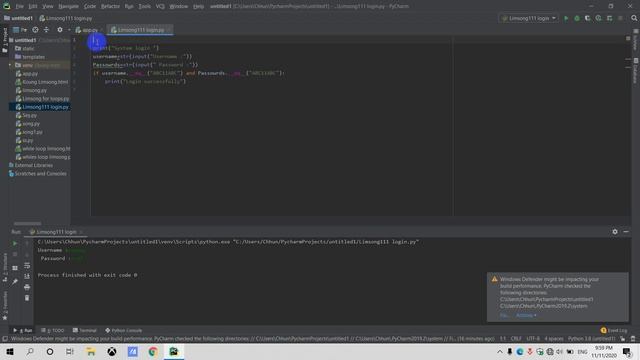This screenshot has height=360, width=640.
Task: Click the taskbar clock and date
Action: pyautogui.click(x=603, y=351)
